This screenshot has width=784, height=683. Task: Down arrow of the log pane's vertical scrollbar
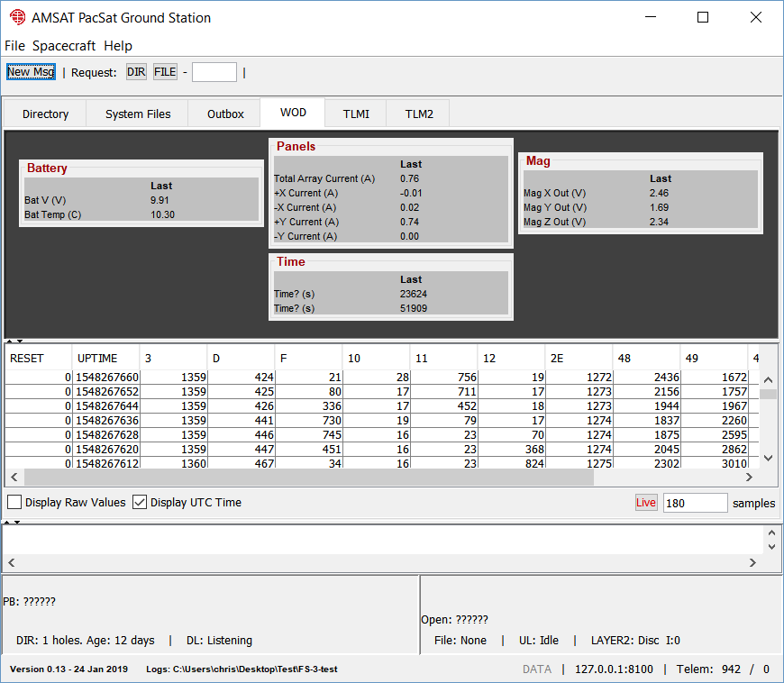pyautogui.click(x=771, y=547)
